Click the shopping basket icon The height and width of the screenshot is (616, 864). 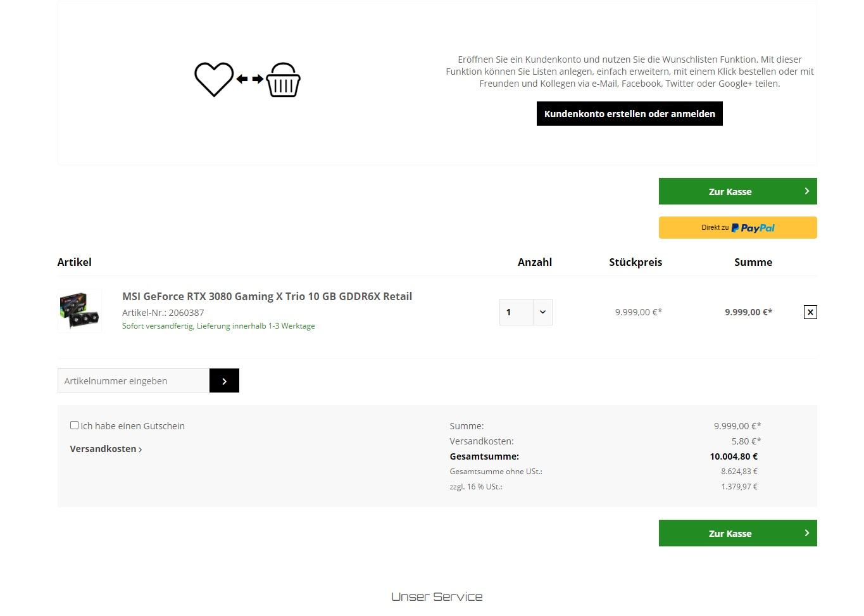coord(283,80)
